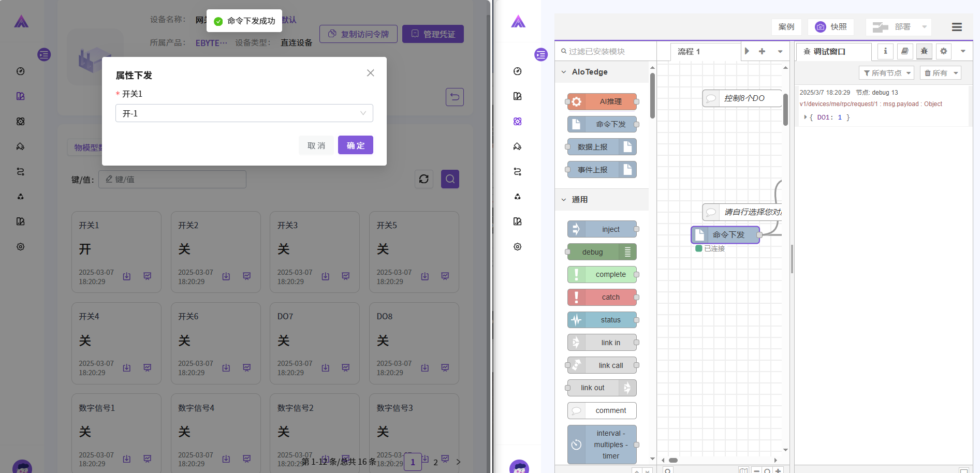Close the 属性下发 dialog
980x473 pixels.
coord(370,73)
